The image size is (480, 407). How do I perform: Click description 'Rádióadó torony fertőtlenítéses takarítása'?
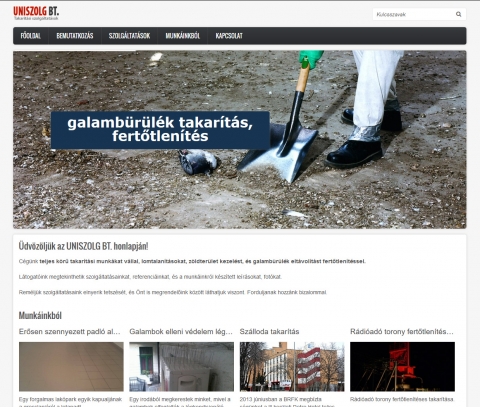click(x=402, y=399)
